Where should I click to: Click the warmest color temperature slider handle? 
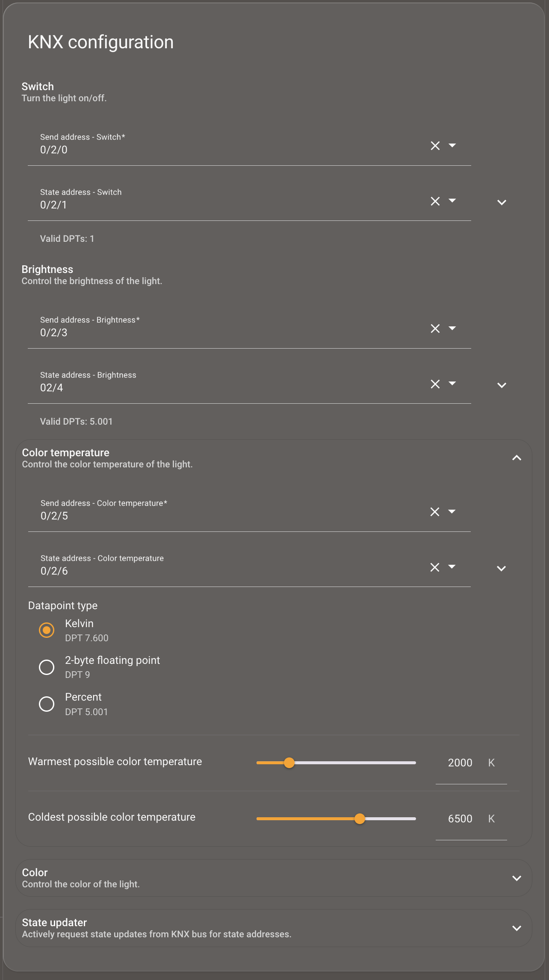pos(289,763)
